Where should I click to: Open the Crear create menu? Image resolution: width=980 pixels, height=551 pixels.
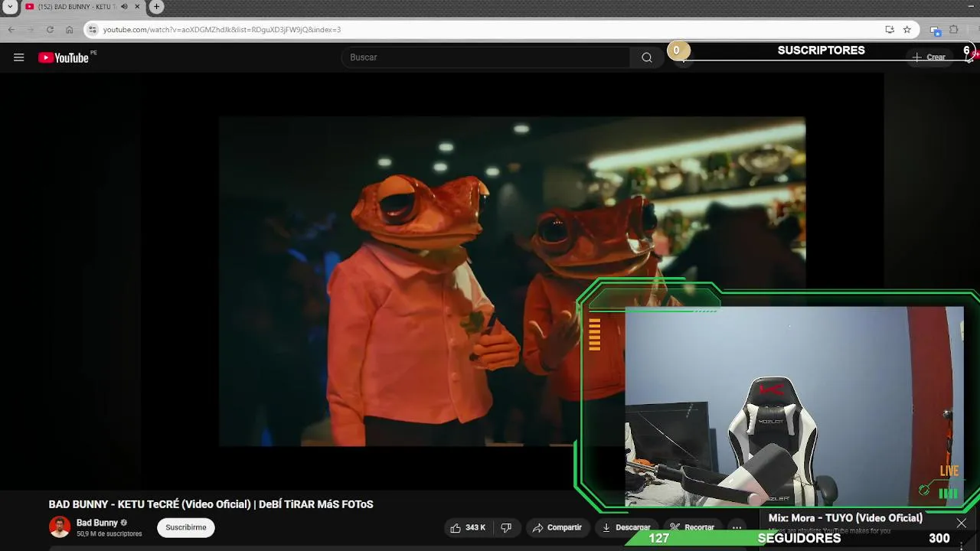929,57
